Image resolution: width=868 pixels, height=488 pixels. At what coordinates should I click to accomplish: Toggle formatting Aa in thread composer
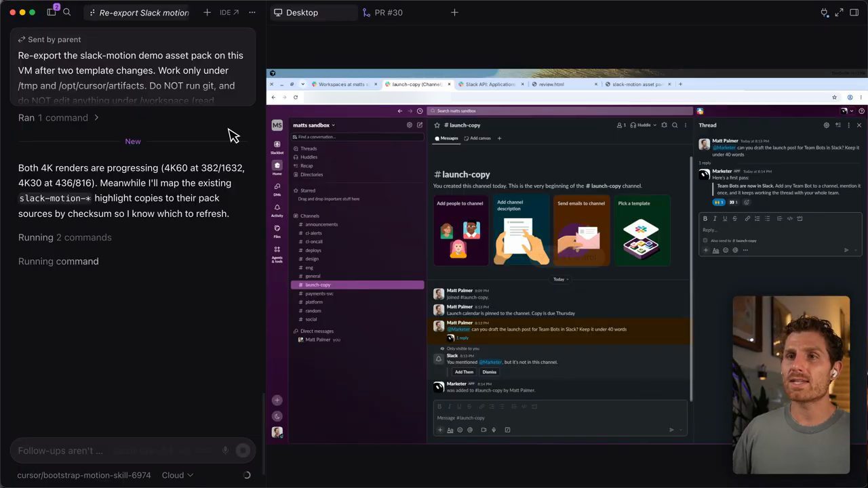click(x=715, y=250)
